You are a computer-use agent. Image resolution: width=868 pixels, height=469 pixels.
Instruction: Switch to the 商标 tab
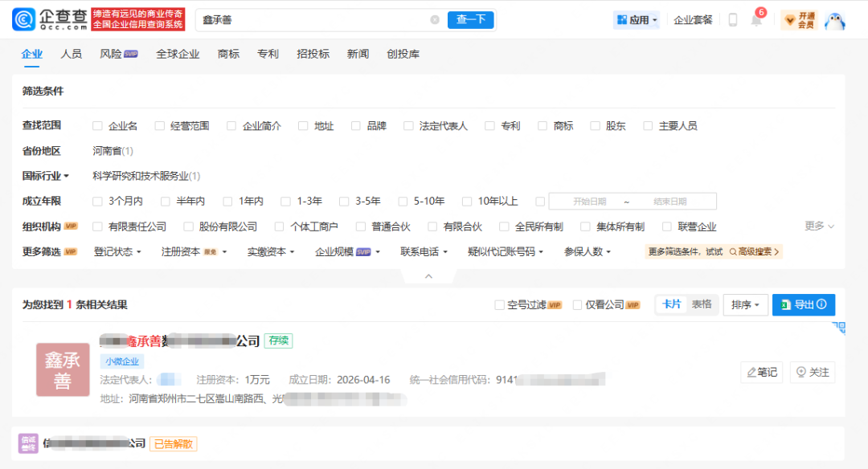[x=228, y=54]
